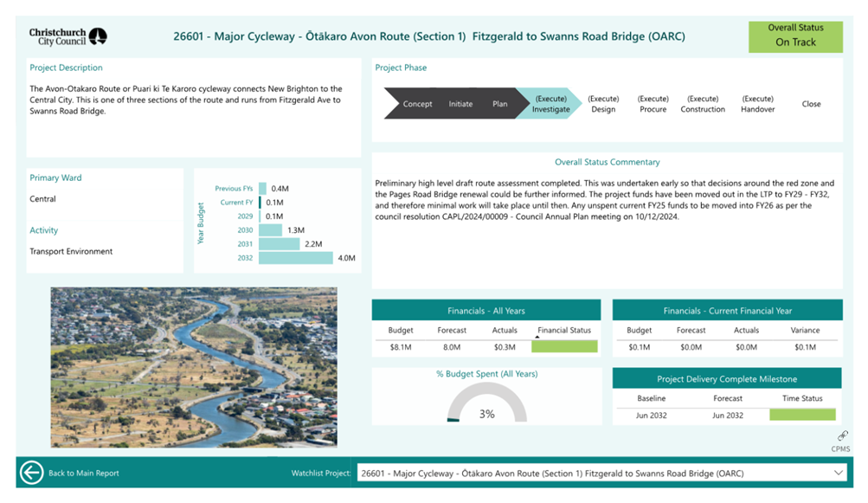The width and height of the screenshot is (868, 503).
Task: Select the (Execute) Handover phase step
Action: [758, 104]
